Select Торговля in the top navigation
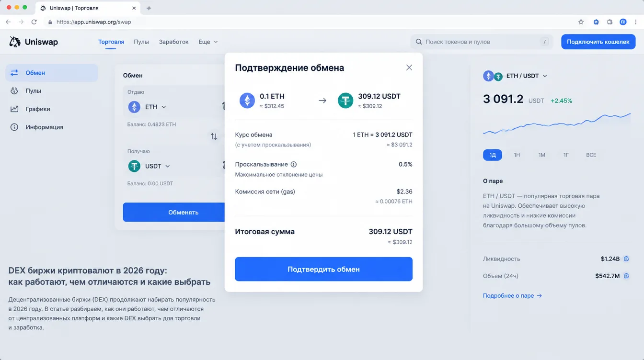 pyautogui.click(x=111, y=42)
